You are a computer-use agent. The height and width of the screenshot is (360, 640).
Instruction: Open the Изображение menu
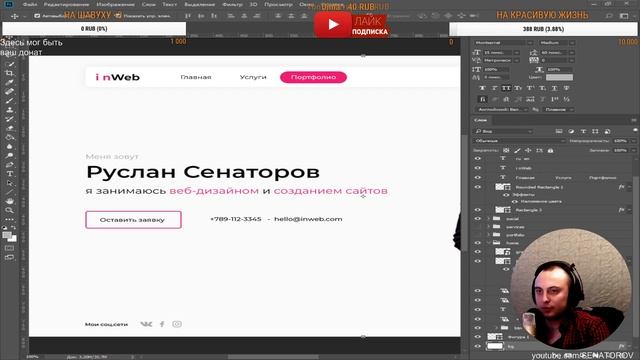pyautogui.click(x=116, y=4)
